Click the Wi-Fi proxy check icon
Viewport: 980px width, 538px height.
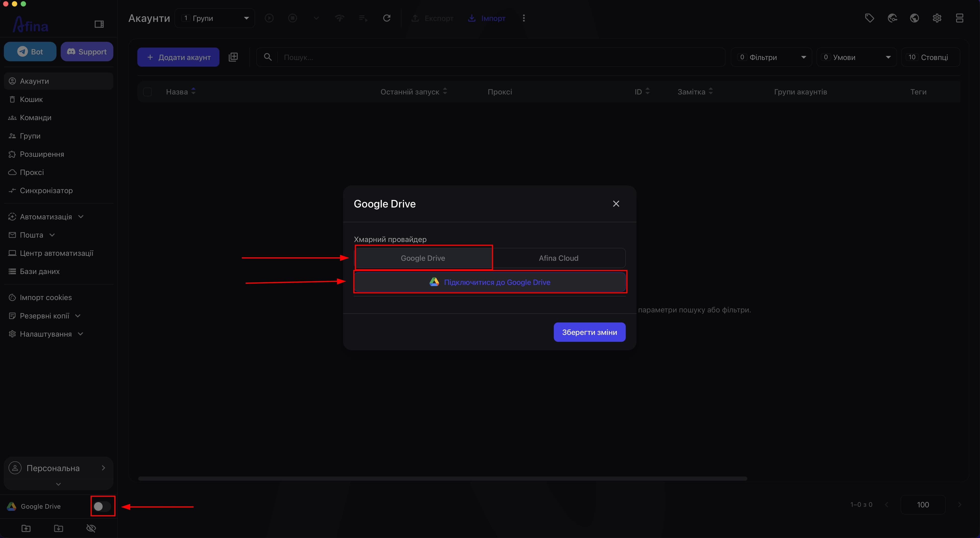pyautogui.click(x=339, y=18)
